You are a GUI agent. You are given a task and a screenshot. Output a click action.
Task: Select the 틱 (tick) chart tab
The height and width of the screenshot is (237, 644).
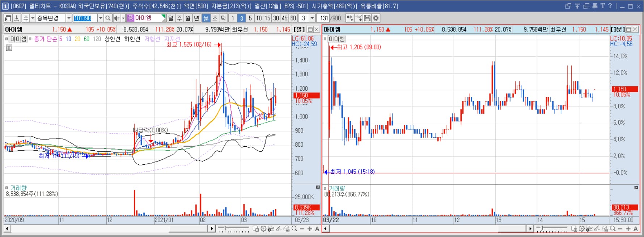(x=224, y=18)
